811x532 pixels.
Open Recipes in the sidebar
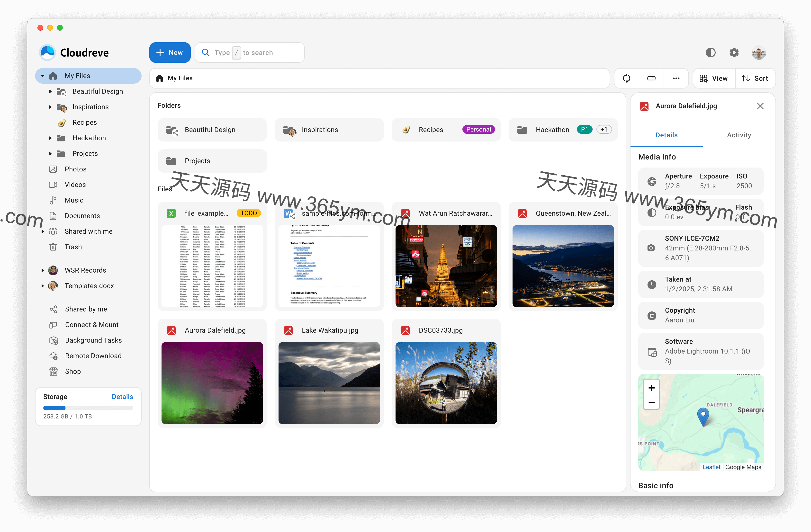point(84,123)
